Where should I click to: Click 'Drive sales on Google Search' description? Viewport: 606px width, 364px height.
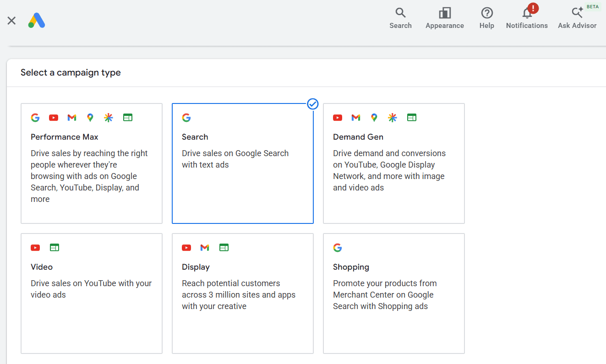click(235, 159)
